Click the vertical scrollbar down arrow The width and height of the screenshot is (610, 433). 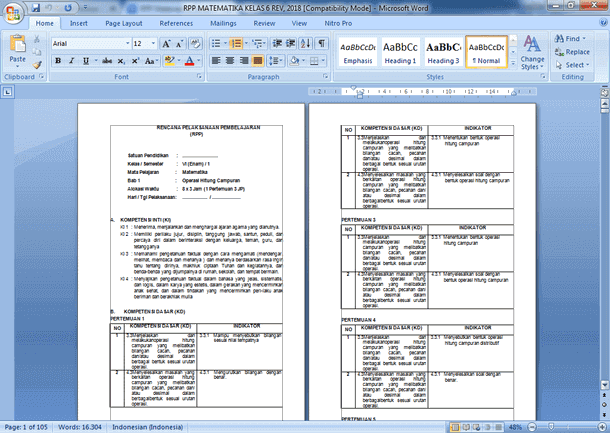coord(605,385)
